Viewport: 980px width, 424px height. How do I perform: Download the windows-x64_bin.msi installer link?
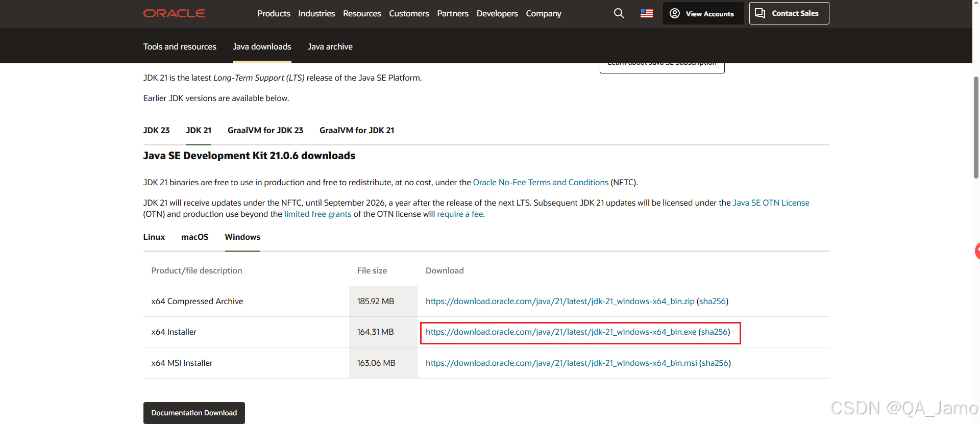(x=561, y=363)
